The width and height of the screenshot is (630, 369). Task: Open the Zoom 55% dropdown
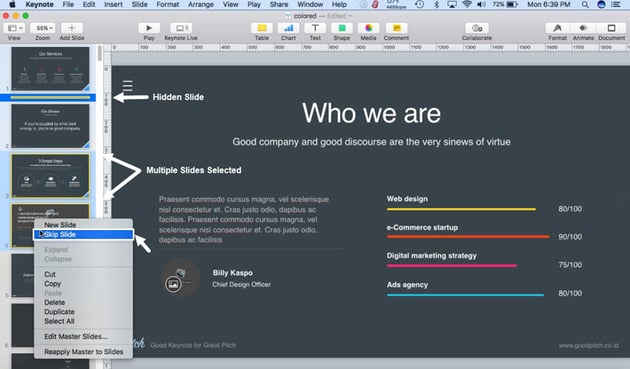(43, 28)
